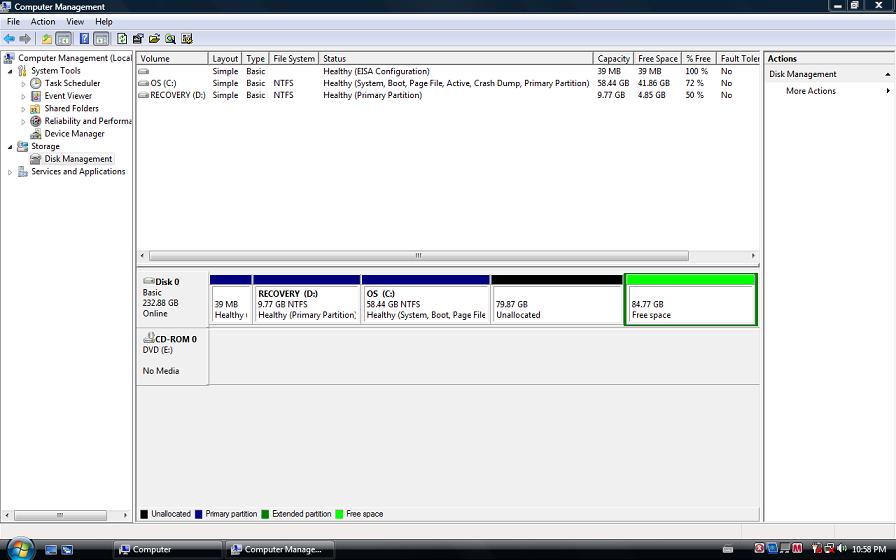Collapse the System Tools tree node
Screen dimensions: 896x560
point(10,71)
